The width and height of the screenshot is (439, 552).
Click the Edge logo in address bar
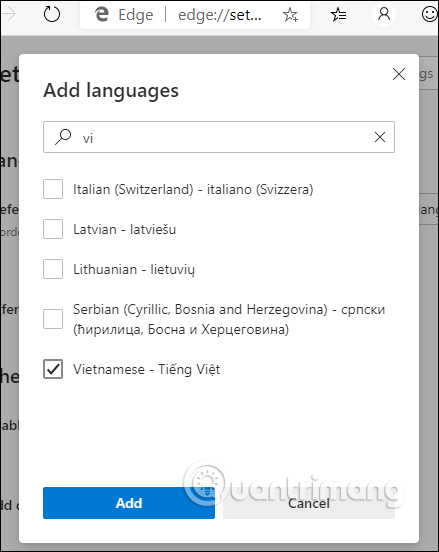pos(101,15)
